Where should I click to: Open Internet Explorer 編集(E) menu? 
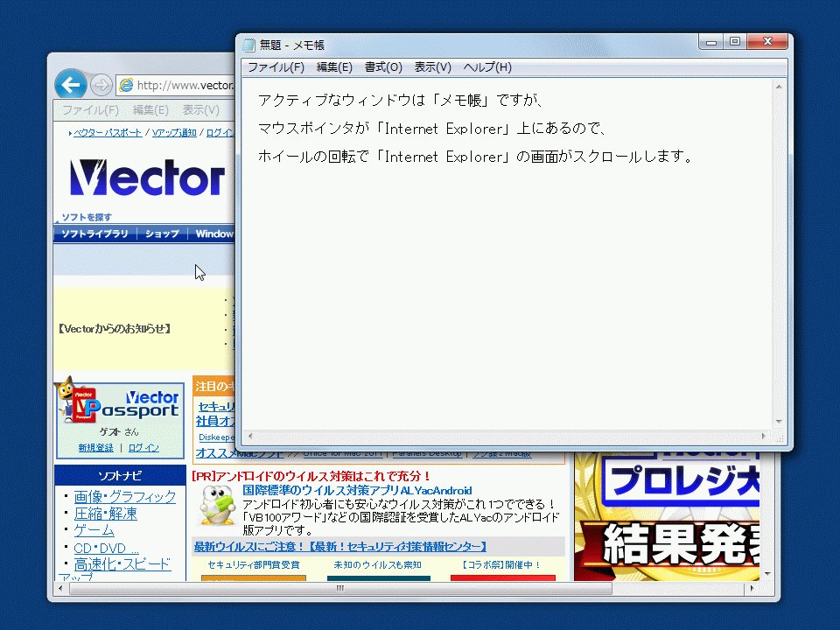(x=150, y=110)
